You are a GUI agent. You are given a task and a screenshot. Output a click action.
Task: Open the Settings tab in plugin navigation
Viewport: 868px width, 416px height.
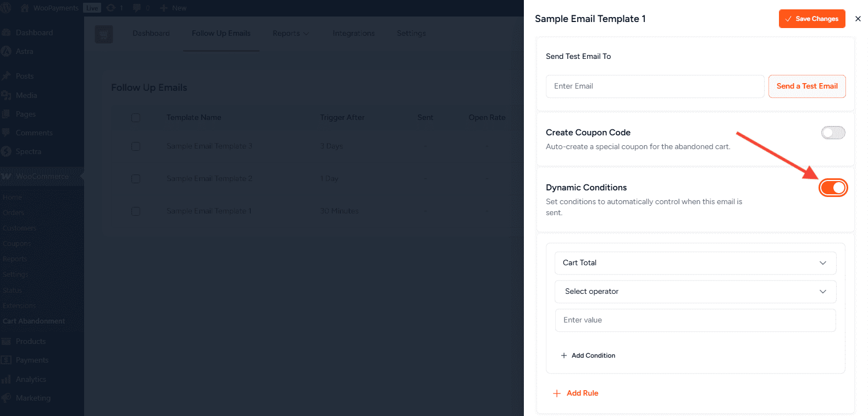pyautogui.click(x=411, y=34)
